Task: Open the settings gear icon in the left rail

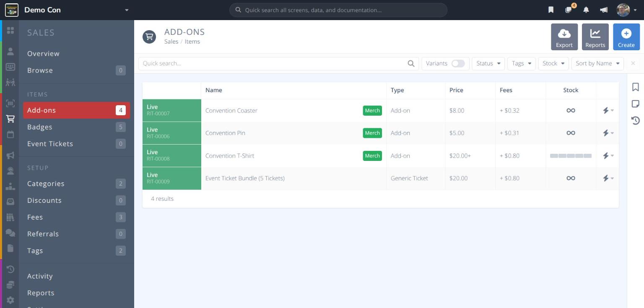Action: click(x=10, y=300)
